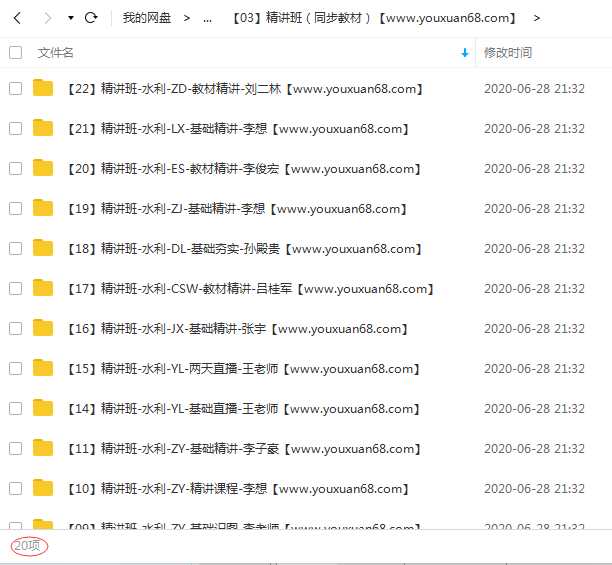Open the navigation history dropdown arrow
This screenshot has height=565, width=612.
(71, 18)
